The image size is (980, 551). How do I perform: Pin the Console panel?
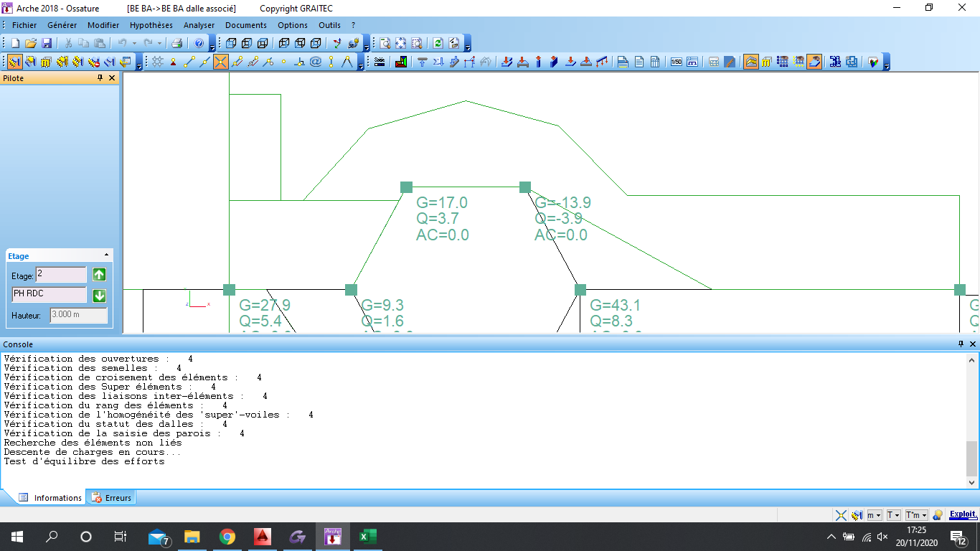[x=961, y=344]
